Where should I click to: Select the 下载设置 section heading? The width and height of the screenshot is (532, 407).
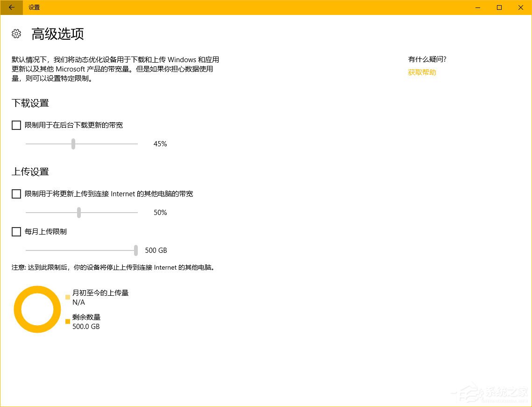coord(30,103)
